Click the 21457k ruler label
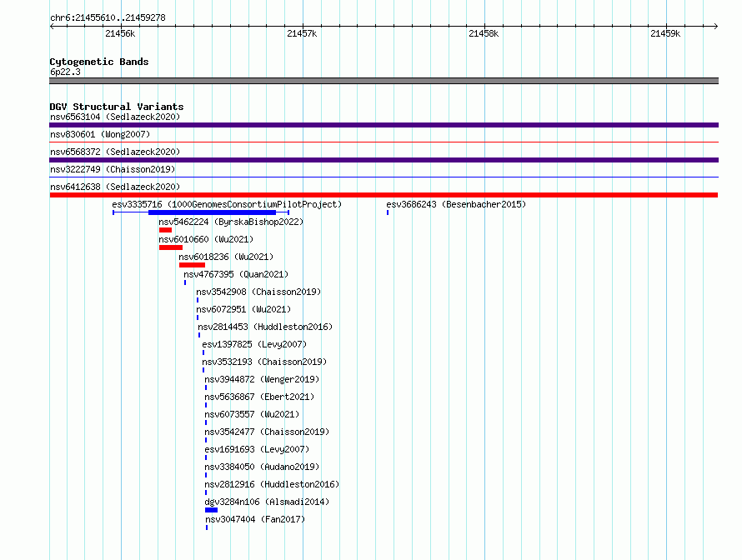Image resolution: width=742 pixels, height=560 pixels. tap(302, 33)
